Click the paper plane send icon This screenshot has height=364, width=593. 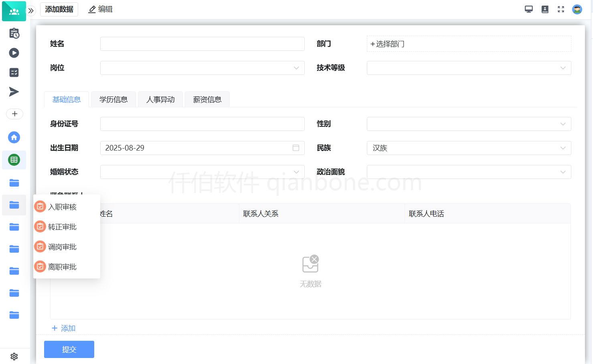(14, 92)
